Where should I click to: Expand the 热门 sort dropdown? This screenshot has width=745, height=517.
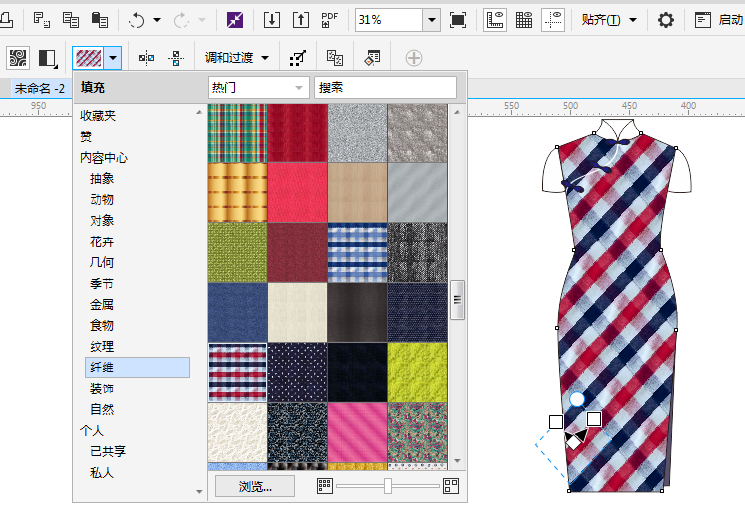point(298,88)
